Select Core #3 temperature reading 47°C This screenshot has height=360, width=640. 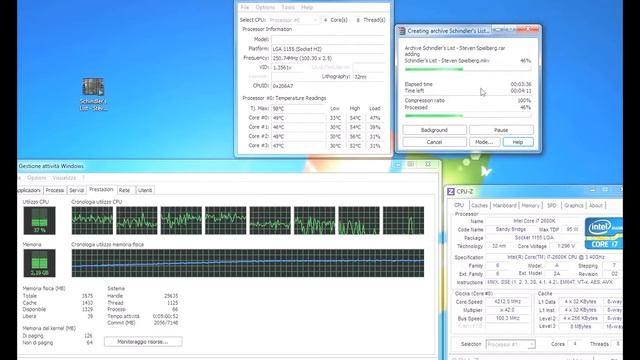(298, 145)
